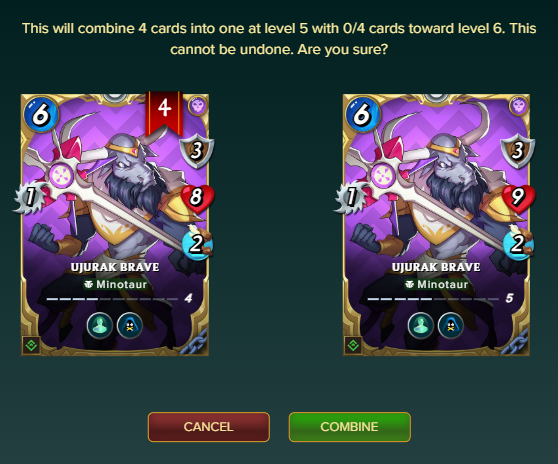The height and width of the screenshot is (464, 558).
Task: Click the level 5 progress bar on right card
Action: point(433,299)
